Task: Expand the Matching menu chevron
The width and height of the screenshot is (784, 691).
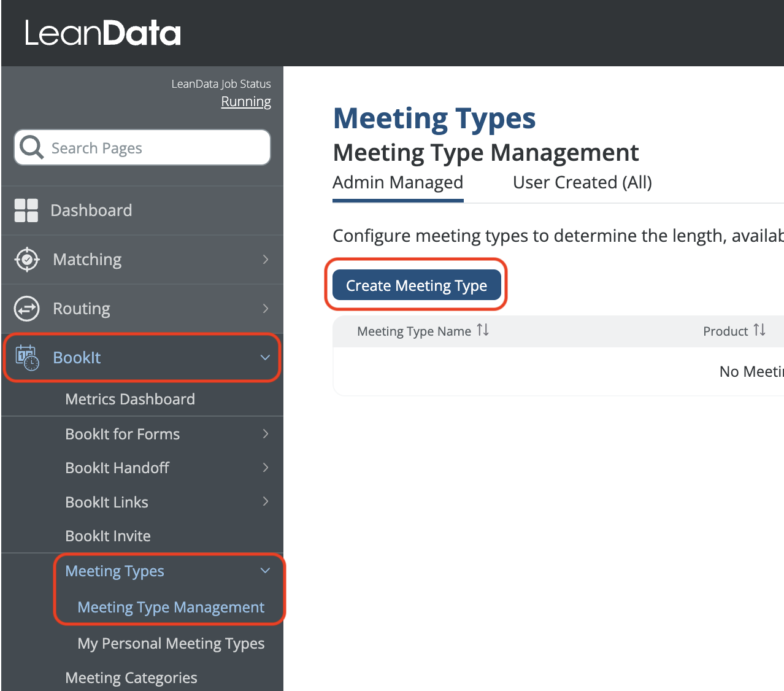Action: coord(265,260)
